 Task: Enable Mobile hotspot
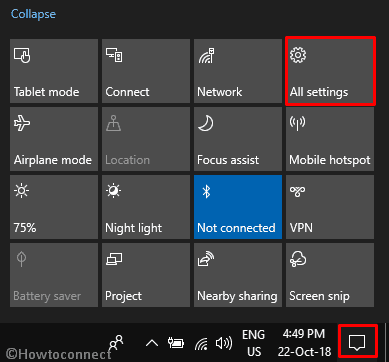[330, 139]
